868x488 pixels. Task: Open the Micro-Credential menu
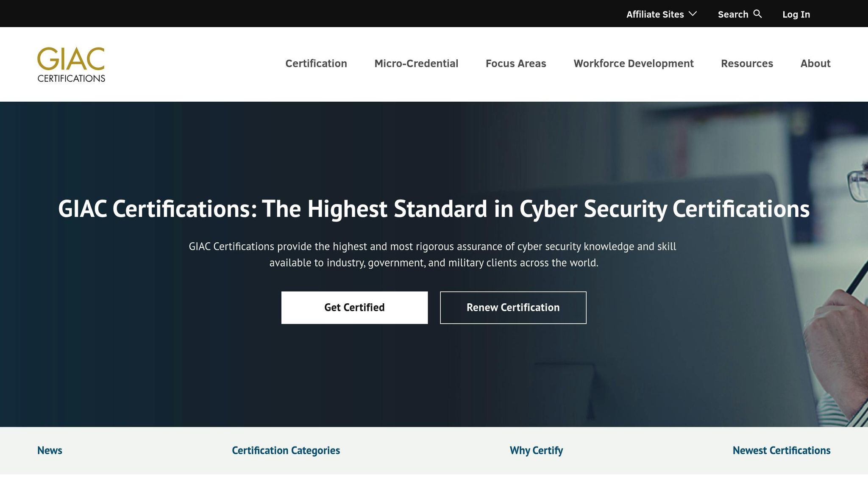[x=416, y=64]
